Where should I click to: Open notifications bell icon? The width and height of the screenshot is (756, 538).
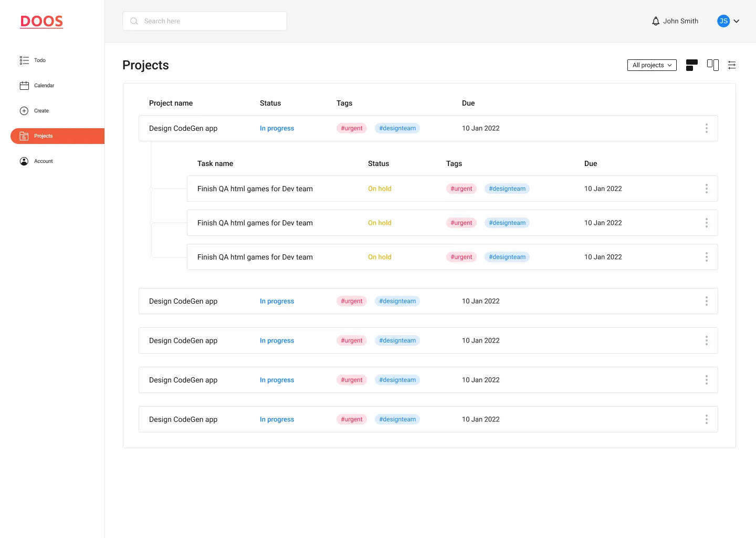pos(656,21)
